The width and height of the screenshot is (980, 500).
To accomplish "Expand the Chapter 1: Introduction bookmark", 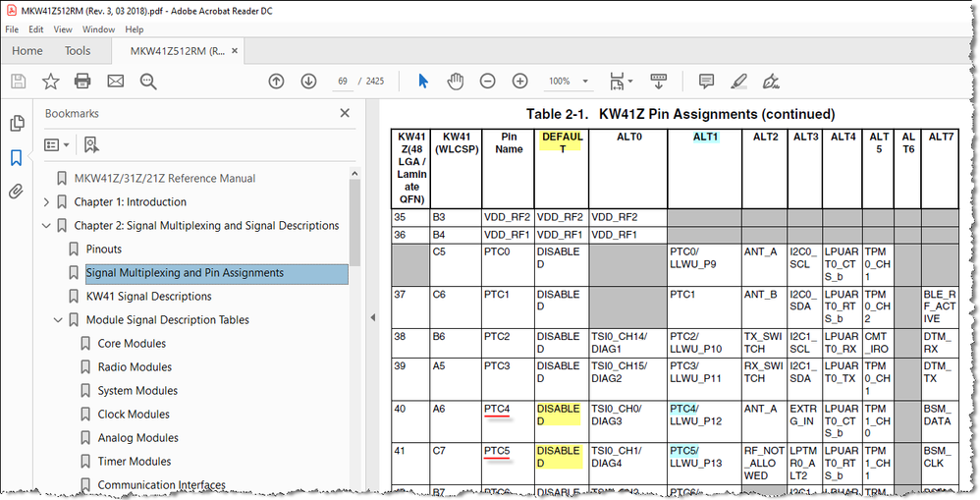I will coord(46,202).
